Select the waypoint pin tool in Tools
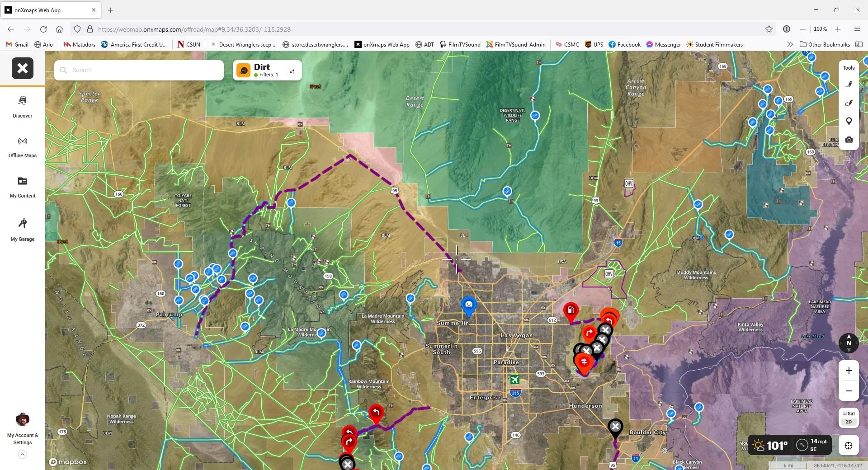 849,121
